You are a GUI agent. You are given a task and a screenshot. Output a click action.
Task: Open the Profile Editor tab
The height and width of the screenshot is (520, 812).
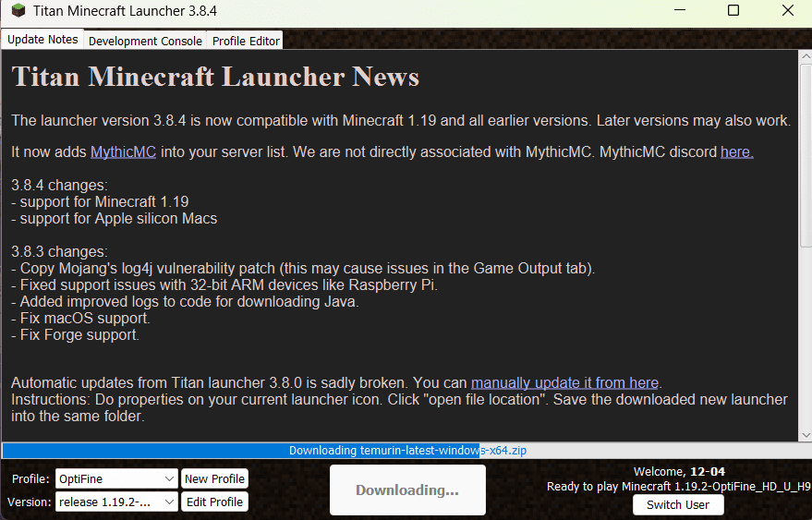point(246,41)
